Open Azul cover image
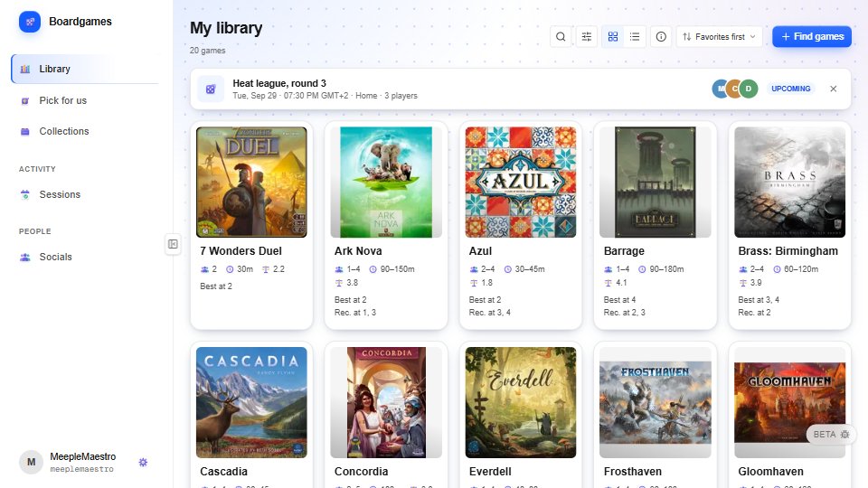Viewport: 868px width, 488px height. tap(521, 182)
